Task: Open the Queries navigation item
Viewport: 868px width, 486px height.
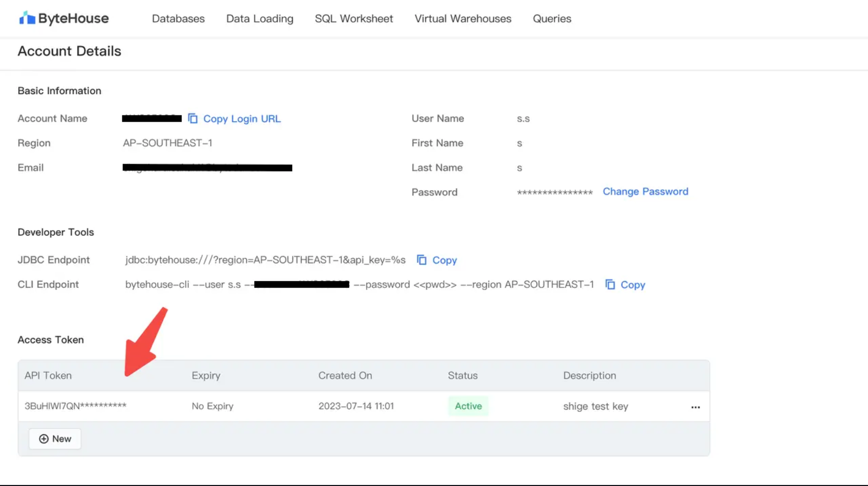Action: [552, 18]
